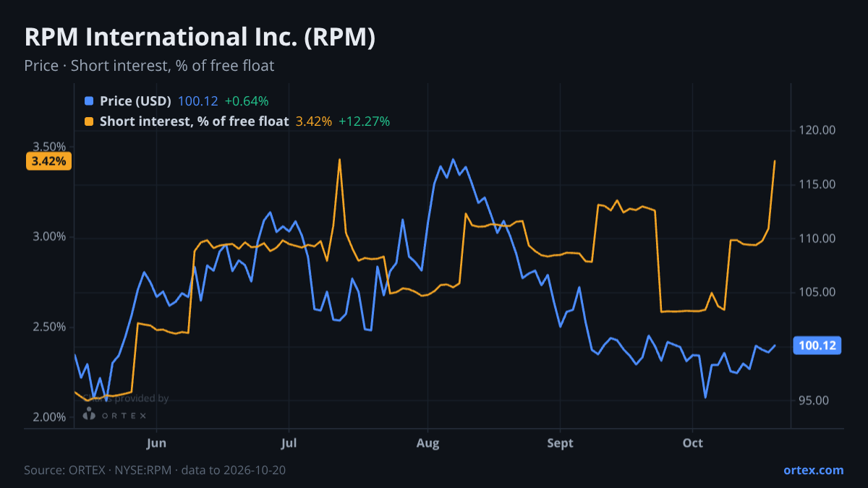Click the +0.64% price change value
The height and width of the screenshot is (488, 868).
click(247, 101)
